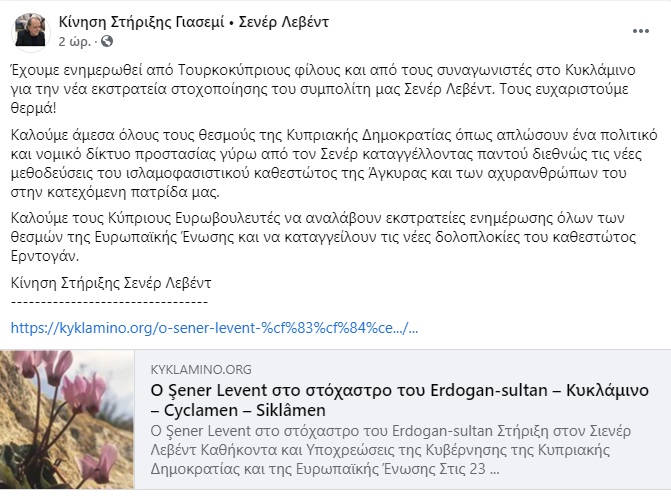Follow the kyklamino.org/o-sener-levent URL link
Image resolution: width=671 pixels, height=496 pixels.
point(214,328)
